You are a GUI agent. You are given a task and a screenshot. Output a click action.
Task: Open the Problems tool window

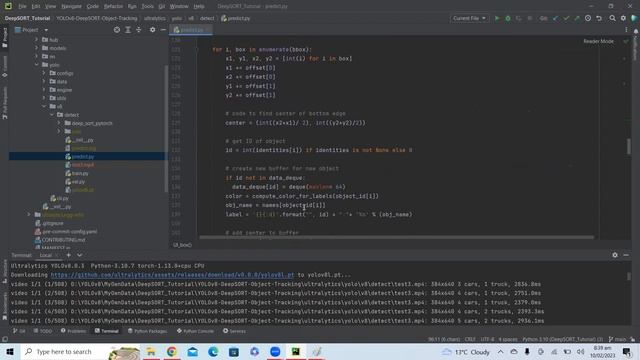click(73, 331)
